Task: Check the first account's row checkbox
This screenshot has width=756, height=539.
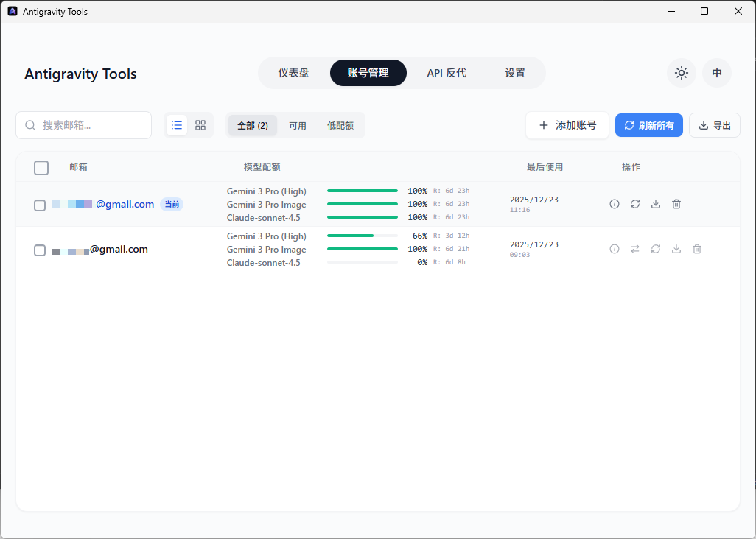Action: [x=40, y=205]
